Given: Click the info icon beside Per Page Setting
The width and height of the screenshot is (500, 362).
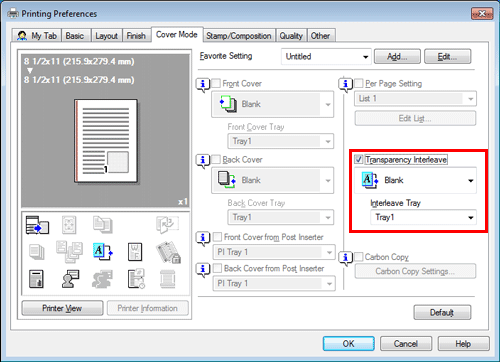Looking at the screenshot, I should [x=346, y=85].
